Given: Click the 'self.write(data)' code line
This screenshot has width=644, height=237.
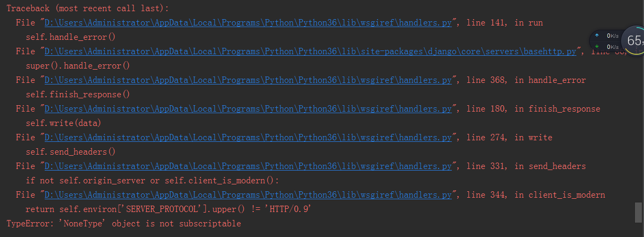Looking at the screenshot, I should click(63, 123).
